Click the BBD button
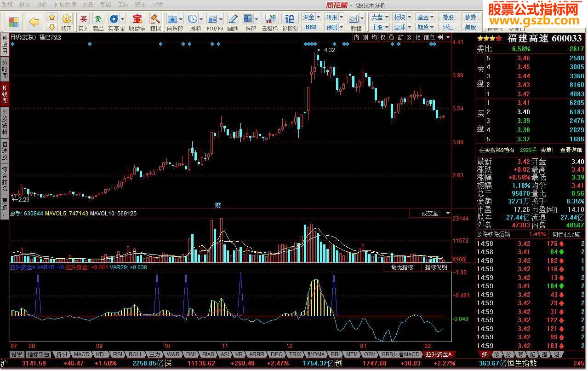Screen dimensions: 588x371 pyautogui.click(x=311, y=27)
